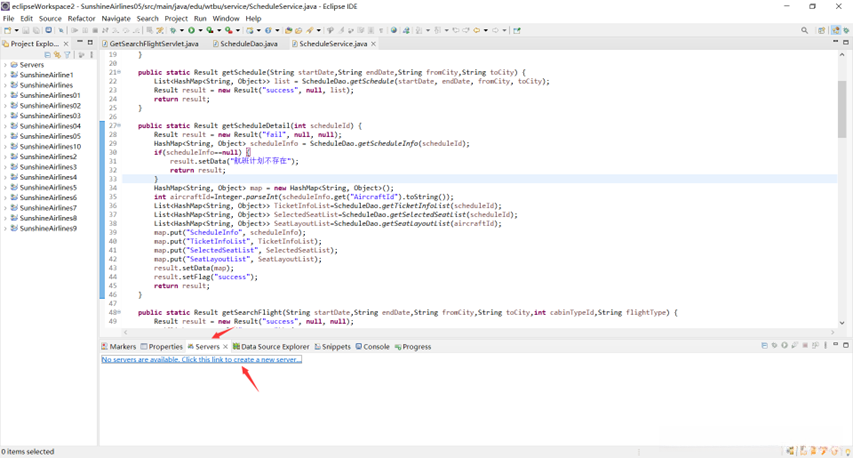This screenshot has height=458, width=853.
Task: Collapse the getScheduleDetail method fold marker
Action: pos(119,126)
